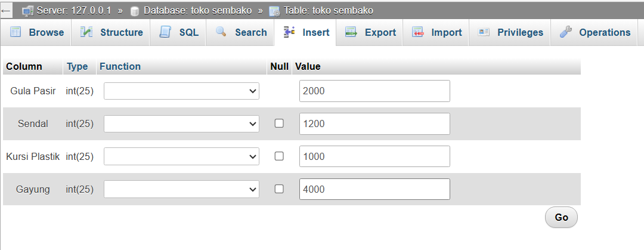The width and height of the screenshot is (644, 250).
Task: Click the Search tab's magnifier icon
Action: click(221, 32)
